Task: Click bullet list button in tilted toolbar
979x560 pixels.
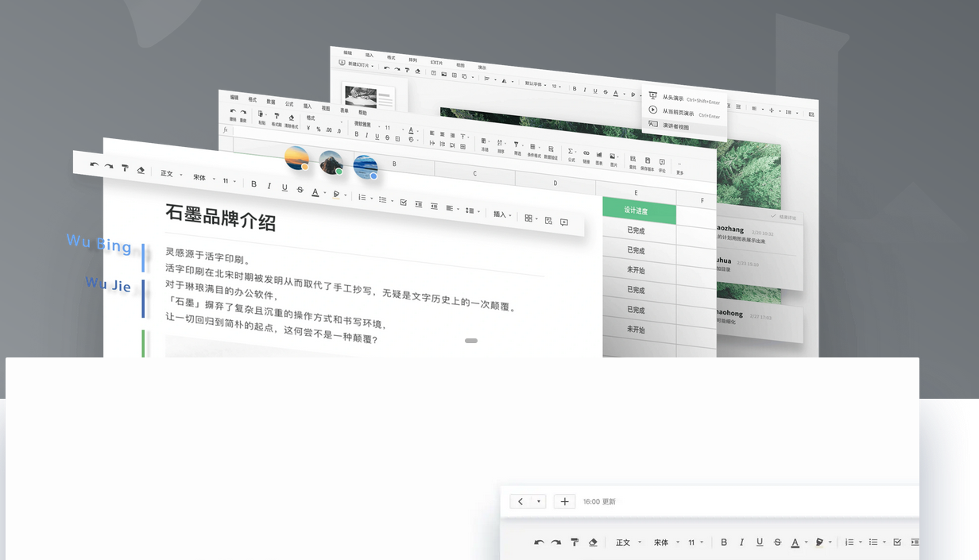Action: [x=385, y=199]
